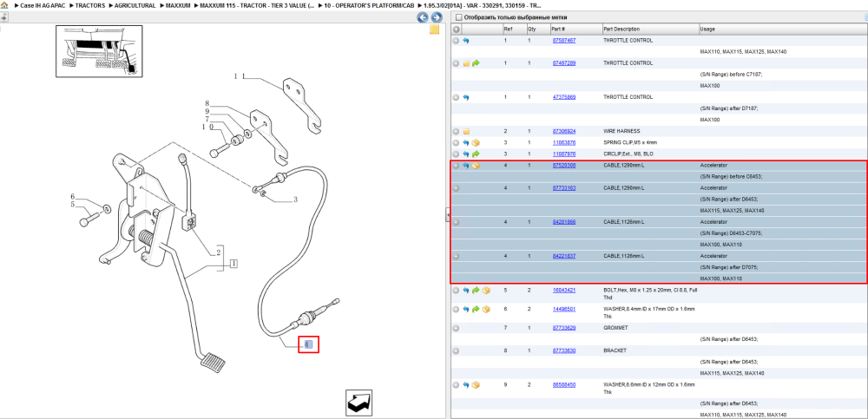Click blue arrow for SPRING CLIP row
Screen dimensions: 868x419
[x=465, y=143]
